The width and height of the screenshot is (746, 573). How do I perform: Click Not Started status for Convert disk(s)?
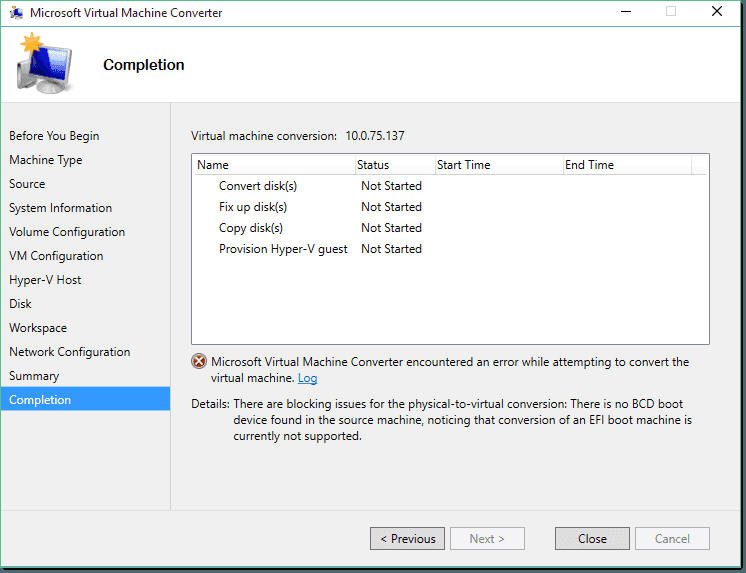[x=391, y=186]
